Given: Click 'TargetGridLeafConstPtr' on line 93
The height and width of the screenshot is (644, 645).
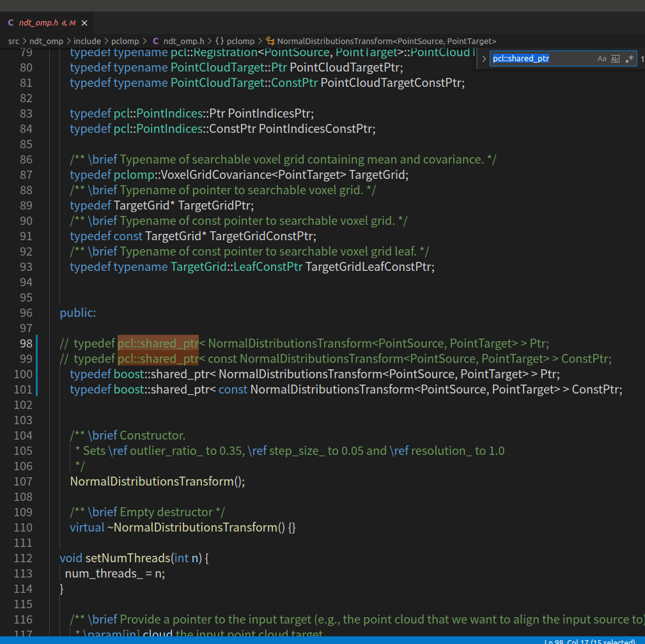Looking at the screenshot, I should pyautogui.click(x=368, y=267).
